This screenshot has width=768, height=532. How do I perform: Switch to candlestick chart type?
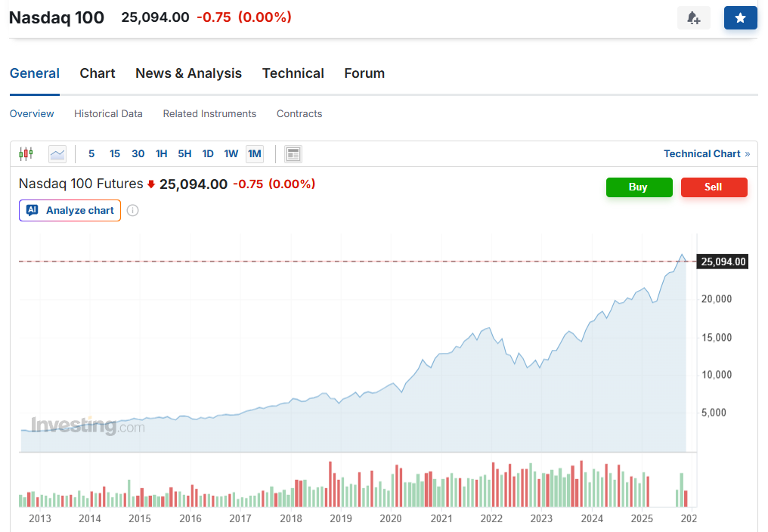(x=26, y=153)
